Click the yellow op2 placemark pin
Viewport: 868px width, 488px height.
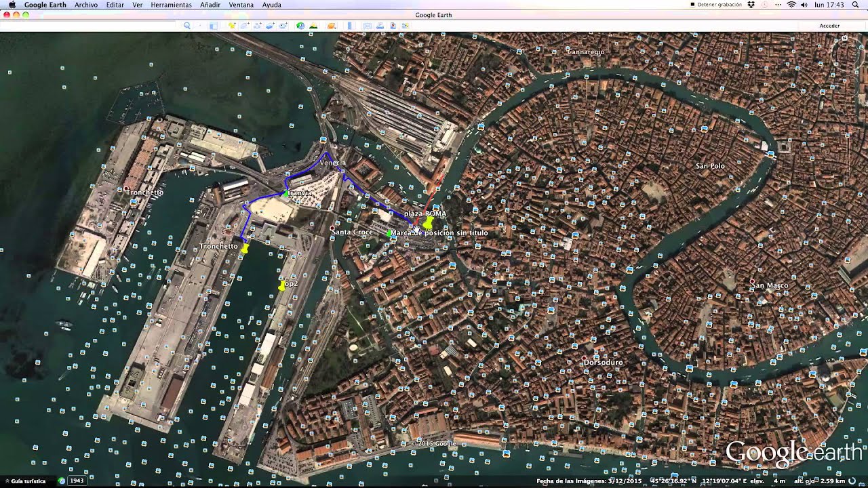point(282,286)
